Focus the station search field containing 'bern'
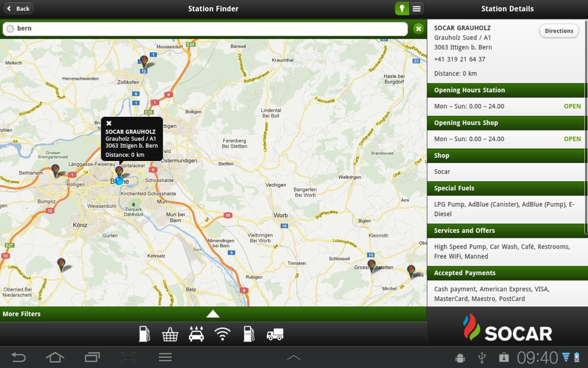Viewport: 588px width, 368px height. pyautogui.click(x=205, y=29)
